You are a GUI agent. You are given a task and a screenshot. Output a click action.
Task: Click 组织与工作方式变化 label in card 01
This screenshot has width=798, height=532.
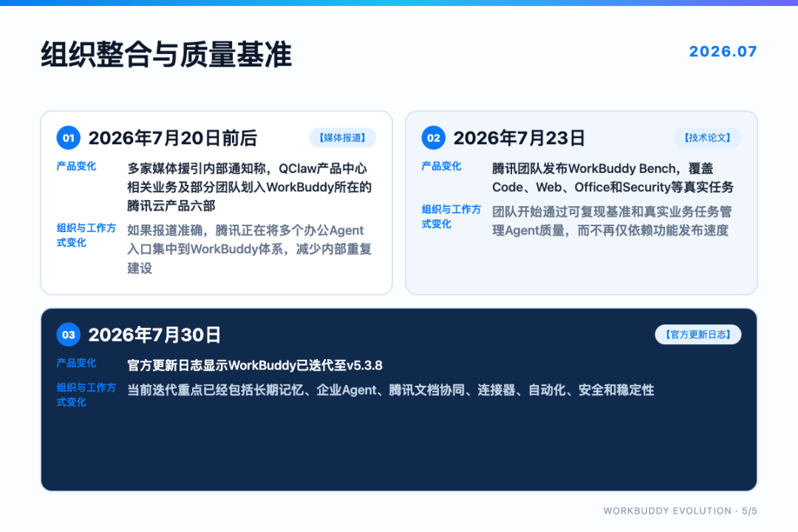86,235
